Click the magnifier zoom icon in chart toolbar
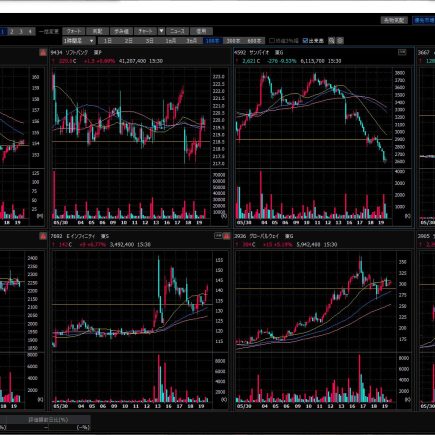 [x=331, y=41]
